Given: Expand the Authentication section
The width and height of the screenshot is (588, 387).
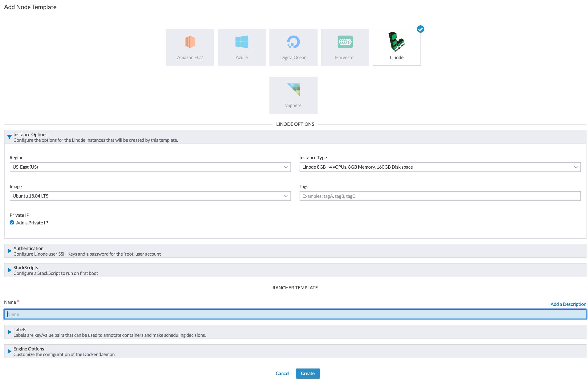Looking at the screenshot, I should pos(9,251).
